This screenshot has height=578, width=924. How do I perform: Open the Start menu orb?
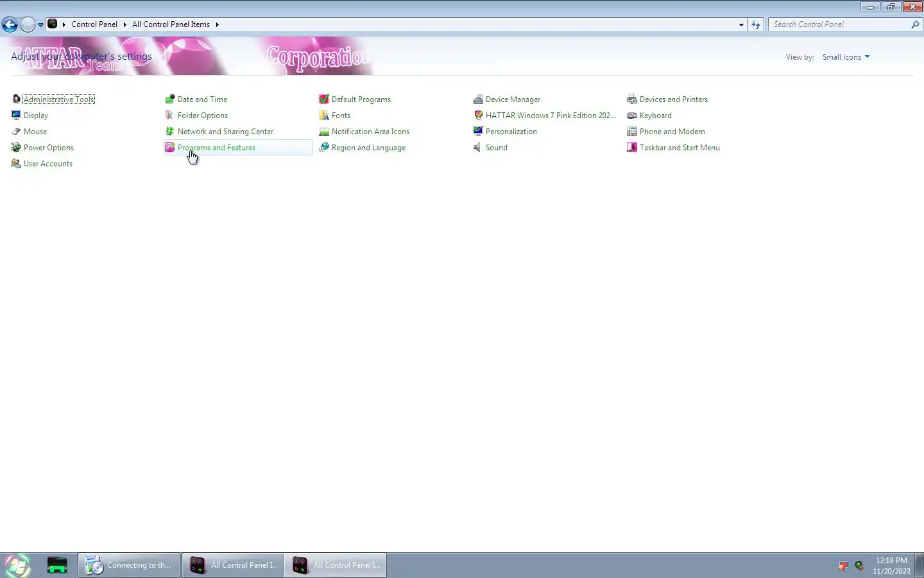(x=18, y=565)
